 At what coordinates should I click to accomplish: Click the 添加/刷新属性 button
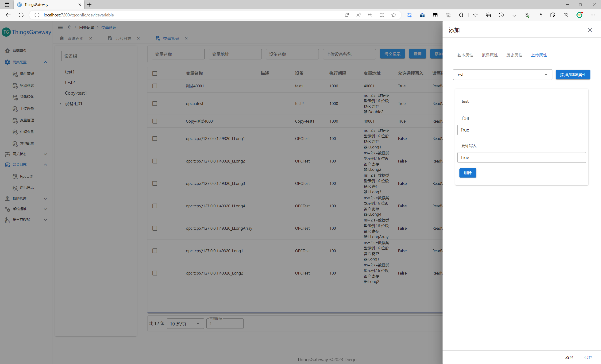pyautogui.click(x=572, y=75)
